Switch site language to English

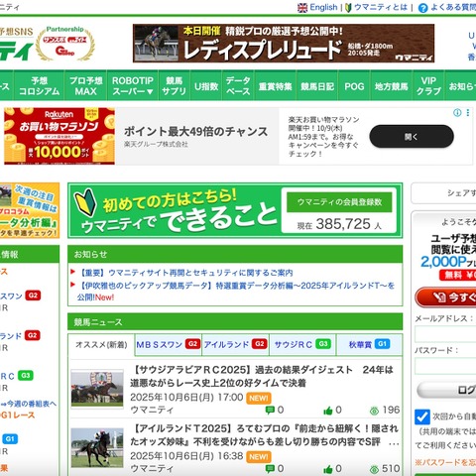(323, 7)
